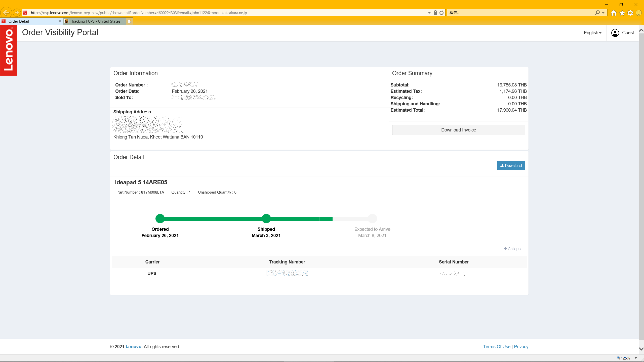
Task: Click the Khlong Tan Nuea address line
Action: [158, 137]
